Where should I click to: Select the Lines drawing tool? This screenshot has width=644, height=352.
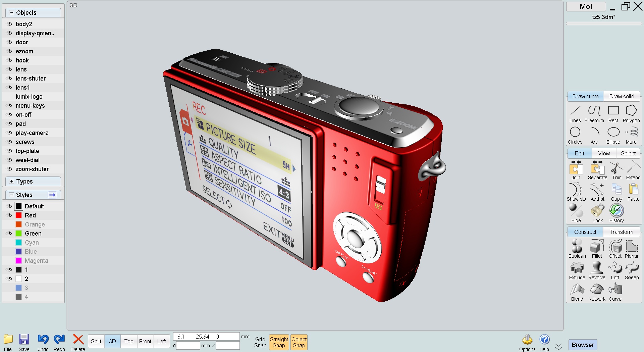click(x=575, y=113)
